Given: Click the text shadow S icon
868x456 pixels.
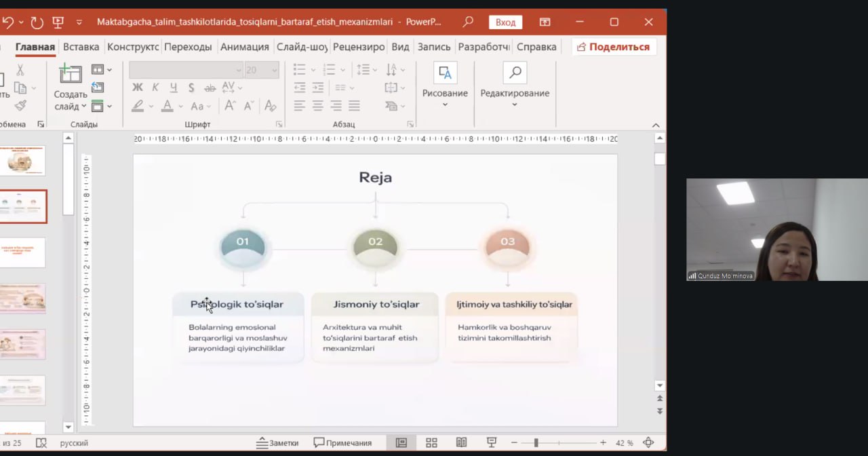Looking at the screenshot, I should [x=191, y=88].
